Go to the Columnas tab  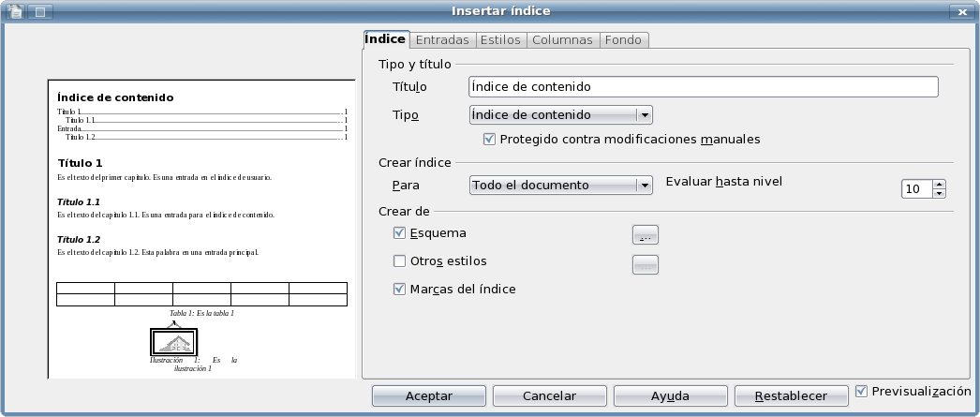[x=562, y=40]
